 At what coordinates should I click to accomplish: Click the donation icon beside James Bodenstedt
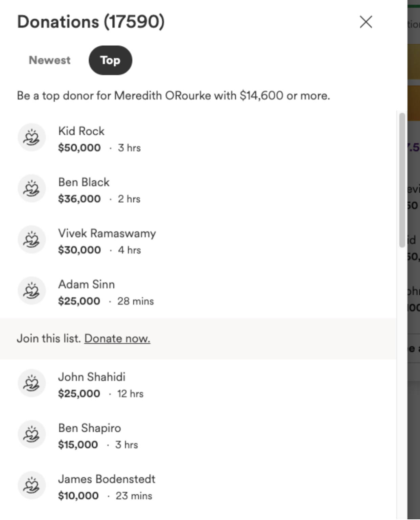coord(32,485)
